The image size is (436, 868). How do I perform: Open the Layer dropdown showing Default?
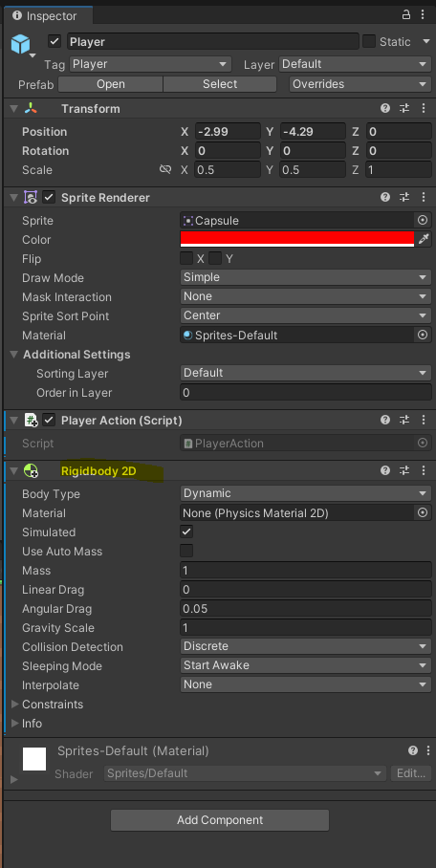(355, 64)
